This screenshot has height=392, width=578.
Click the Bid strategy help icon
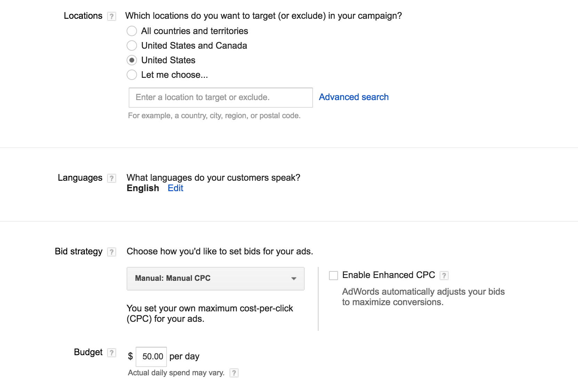click(111, 252)
